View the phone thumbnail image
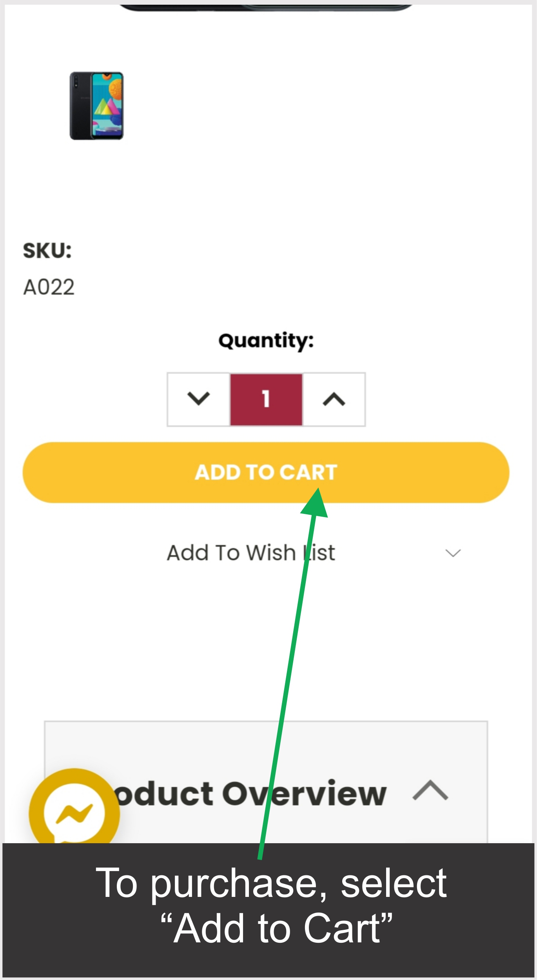Image resolution: width=537 pixels, height=980 pixels. (96, 105)
